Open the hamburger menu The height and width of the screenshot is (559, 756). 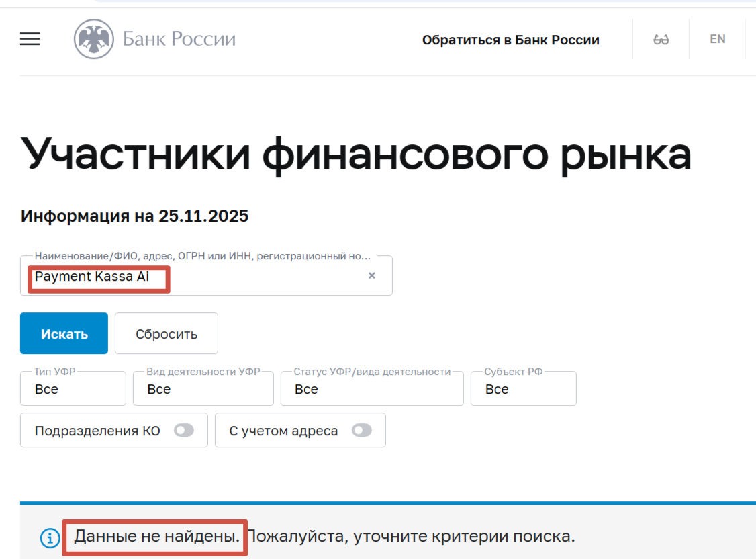pos(30,39)
